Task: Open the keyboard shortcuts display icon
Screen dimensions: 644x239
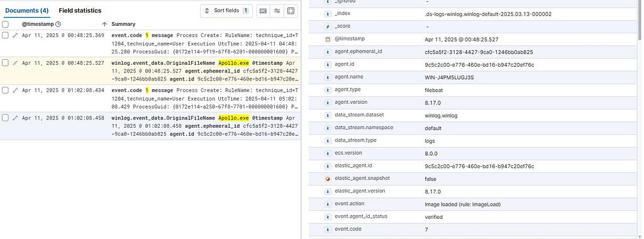Action: tap(264, 11)
